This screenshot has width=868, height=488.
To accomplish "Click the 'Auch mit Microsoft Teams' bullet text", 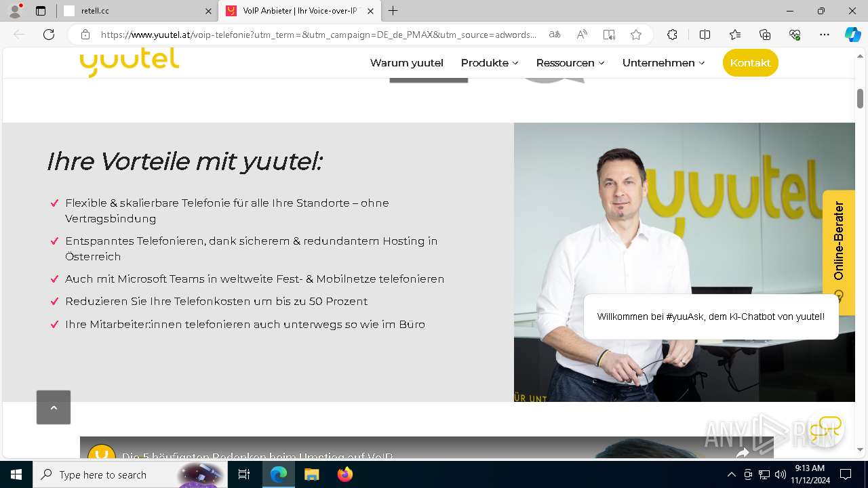I will (255, 279).
